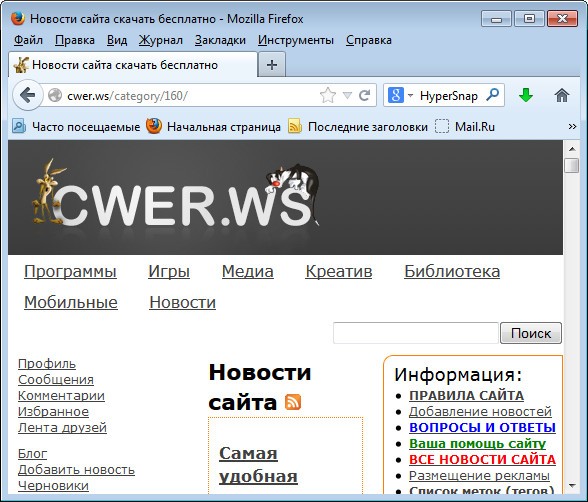Viewport: 588px width, 502px height.
Task: Open the Закладки menu
Action: click(220, 40)
